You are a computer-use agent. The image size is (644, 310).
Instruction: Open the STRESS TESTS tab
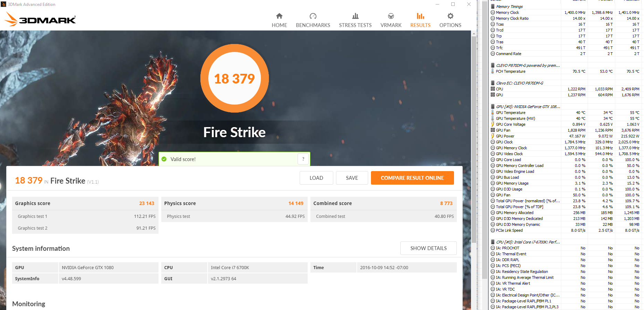355,20
